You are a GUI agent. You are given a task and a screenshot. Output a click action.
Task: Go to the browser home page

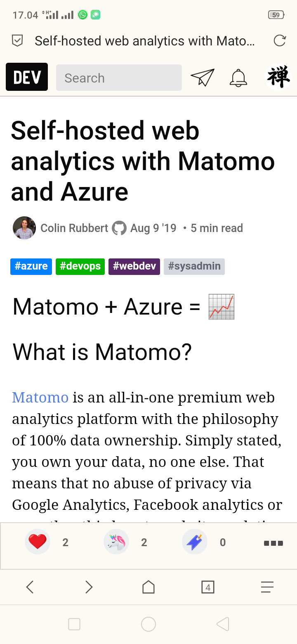click(148, 587)
